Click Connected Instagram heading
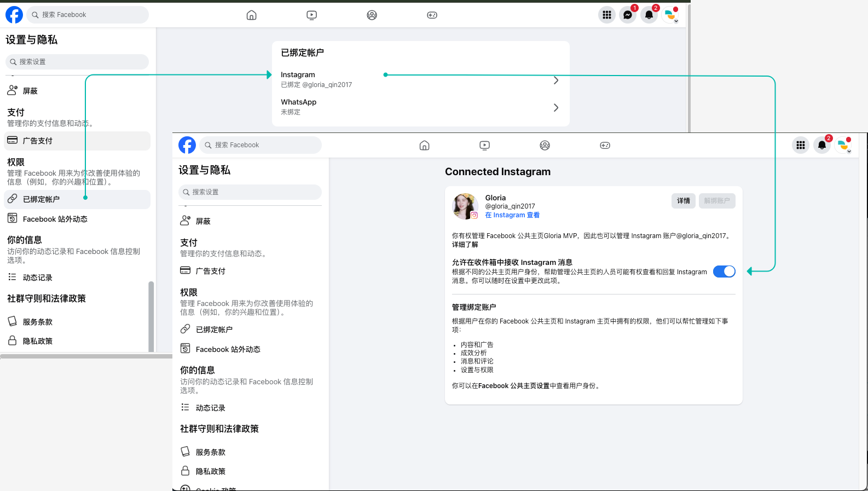 (x=498, y=172)
